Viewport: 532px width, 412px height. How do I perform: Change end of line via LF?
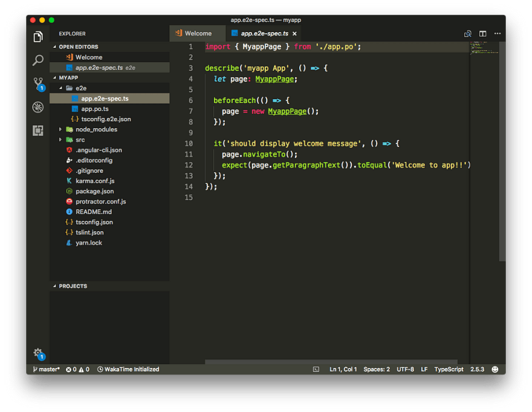pyautogui.click(x=424, y=369)
